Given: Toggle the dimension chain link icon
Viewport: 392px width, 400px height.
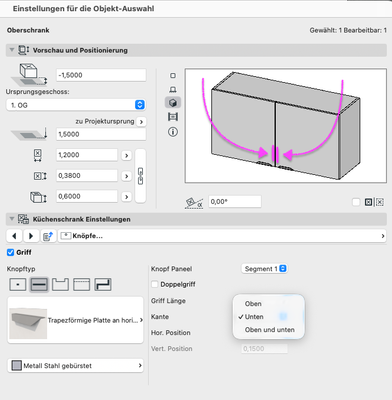Looking at the screenshot, I should [x=140, y=176].
